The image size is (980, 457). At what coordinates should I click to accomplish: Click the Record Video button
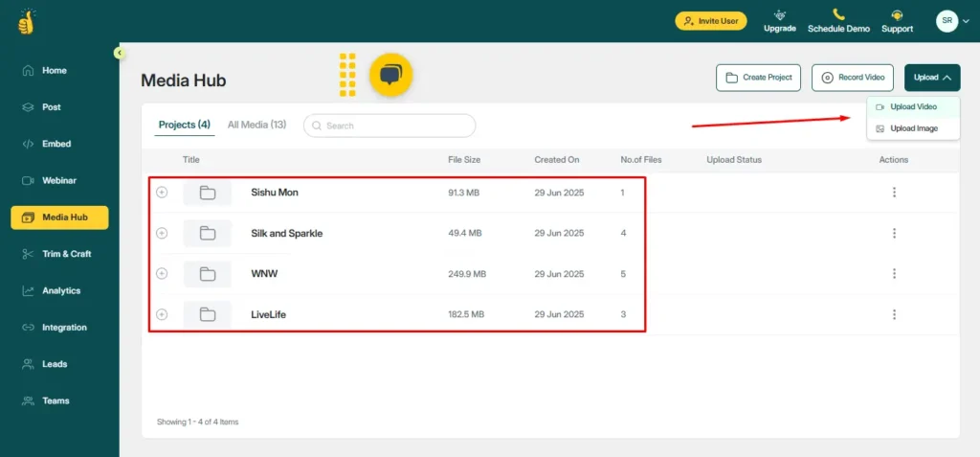point(853,78)
